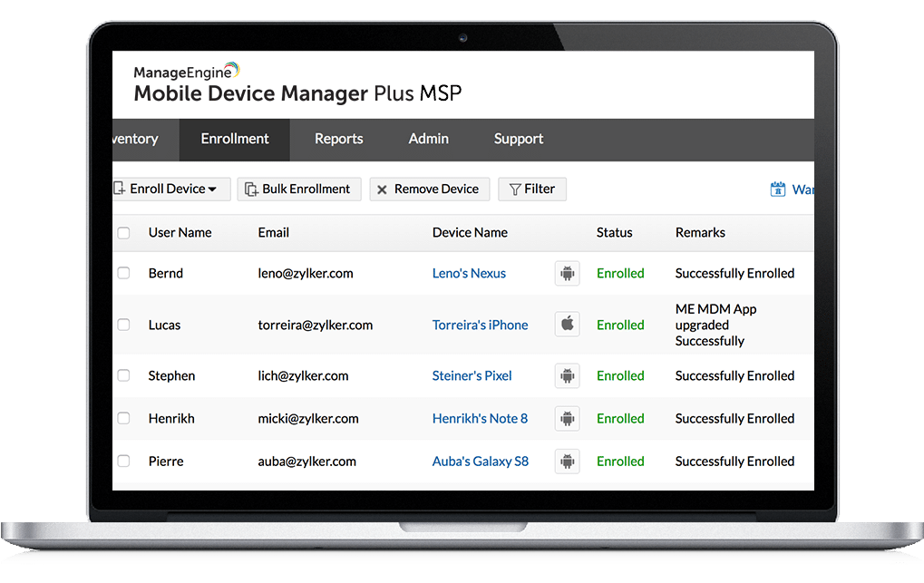
Task: Open the partially visible Inventory tab
Action: click(137, 139)
